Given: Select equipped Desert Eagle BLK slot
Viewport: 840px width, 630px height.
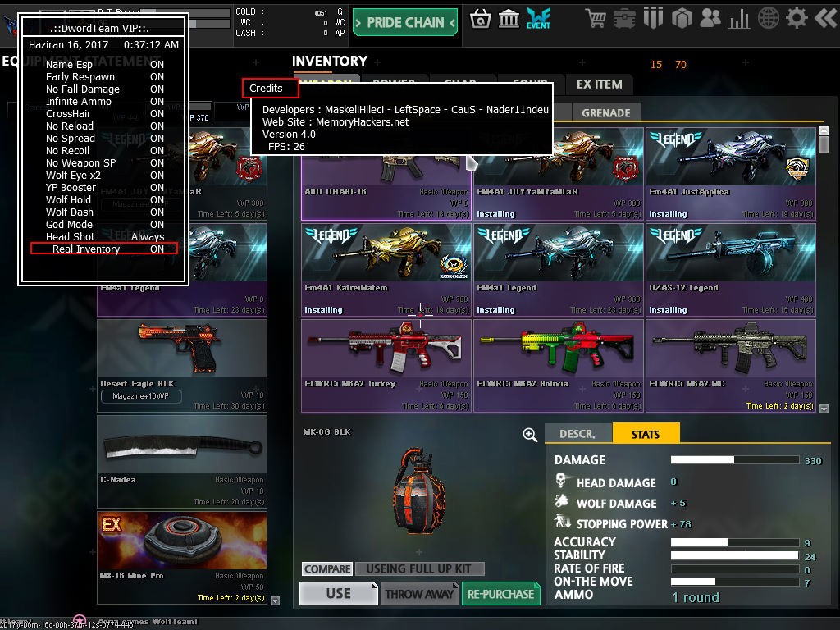Looking at the screenshot, I should [x=182, y=366].
